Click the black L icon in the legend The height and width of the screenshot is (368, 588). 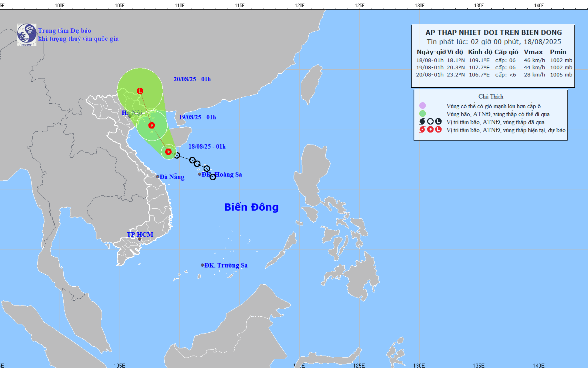pos(438,122)
